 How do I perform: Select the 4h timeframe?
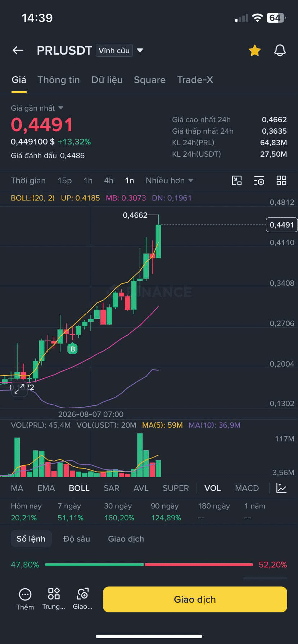click(x=109, y=180)
